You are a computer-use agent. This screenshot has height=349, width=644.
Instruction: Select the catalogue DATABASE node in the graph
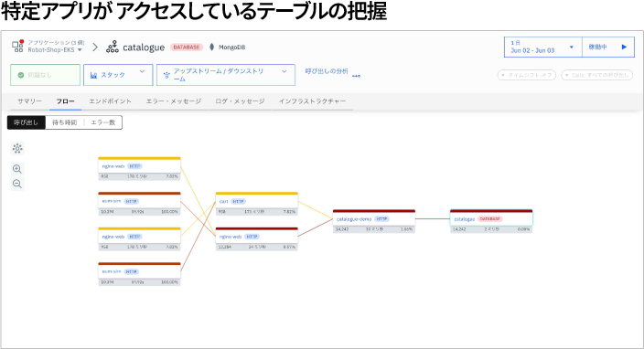pyautogui.click(x=491, y=221)
